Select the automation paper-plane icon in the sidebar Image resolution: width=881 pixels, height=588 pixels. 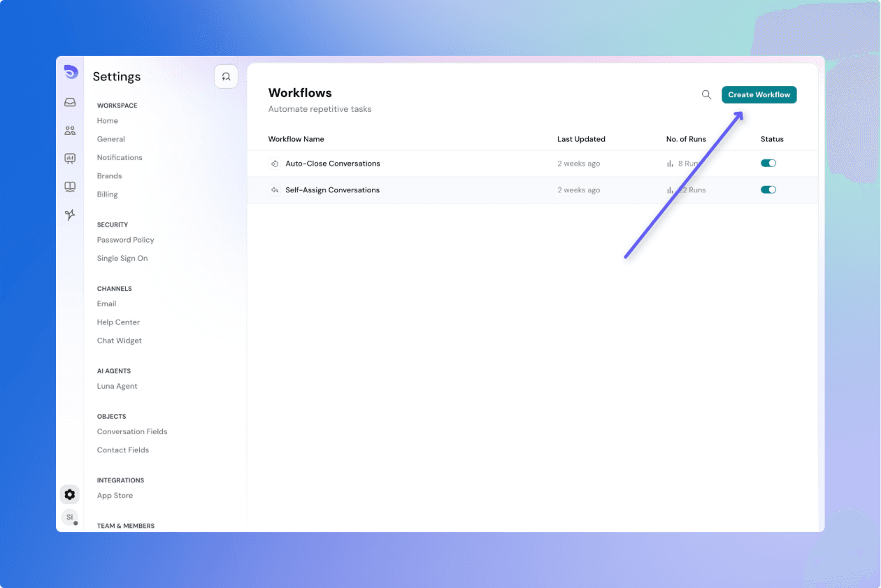(x=69, y=215)
